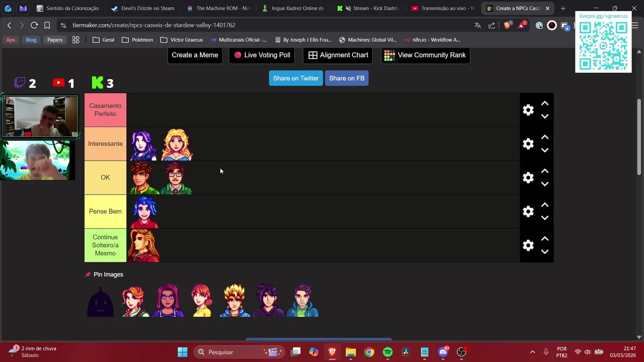Open File Explorer from the taskbar
The height and width of the screenshot is (362, 644).
[x=351, y=352]
